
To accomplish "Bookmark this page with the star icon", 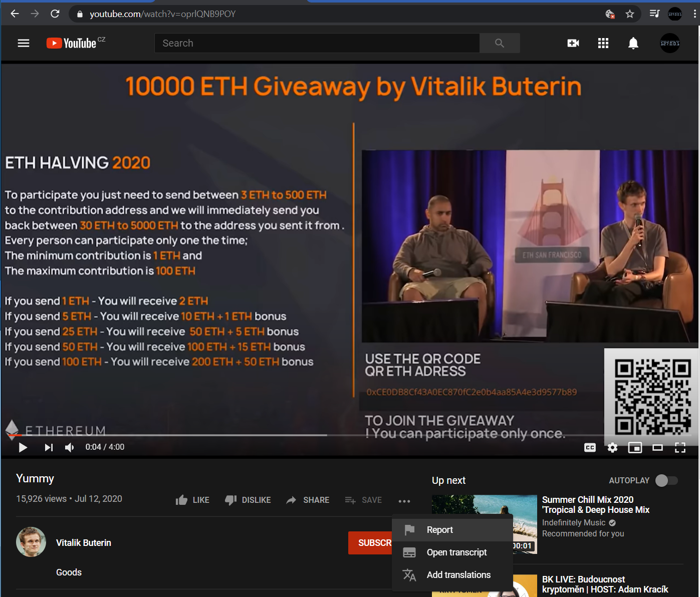I will (630, 14).
